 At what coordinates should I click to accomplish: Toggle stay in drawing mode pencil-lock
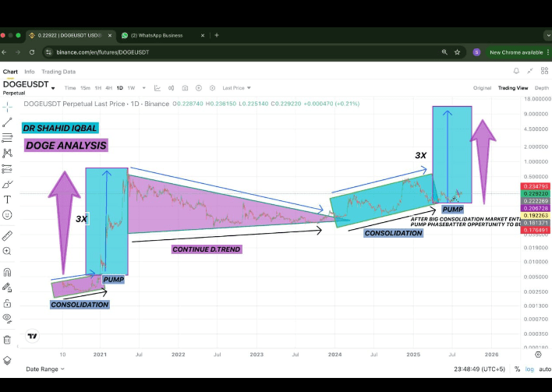[7, 288]
